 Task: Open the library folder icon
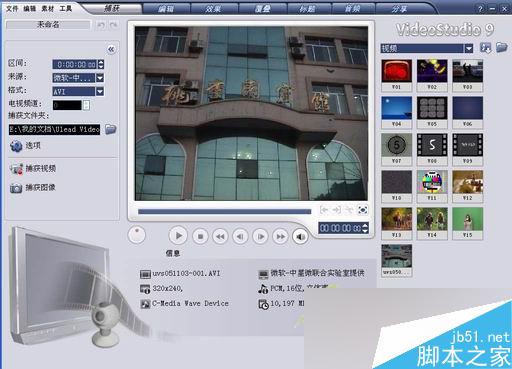tap(501, 48)
